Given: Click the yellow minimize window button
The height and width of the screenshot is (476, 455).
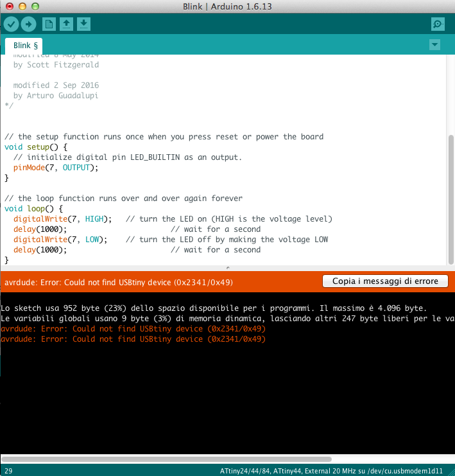Looking at the screenshot, I should pos(22,6).
